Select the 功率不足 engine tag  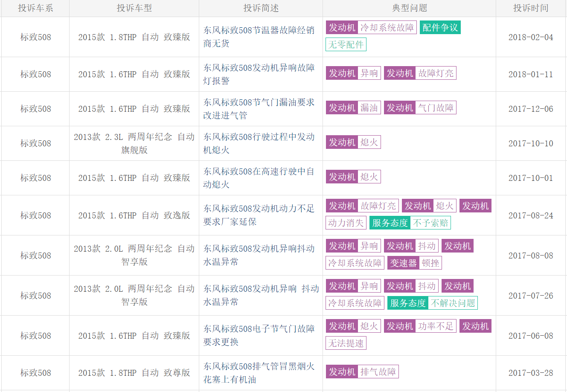pyautogui.click(x=436, y=326)
